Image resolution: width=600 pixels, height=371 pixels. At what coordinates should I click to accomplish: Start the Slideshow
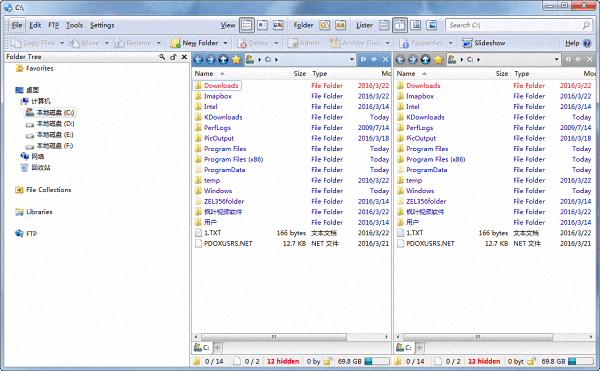(x=484, y=43)
